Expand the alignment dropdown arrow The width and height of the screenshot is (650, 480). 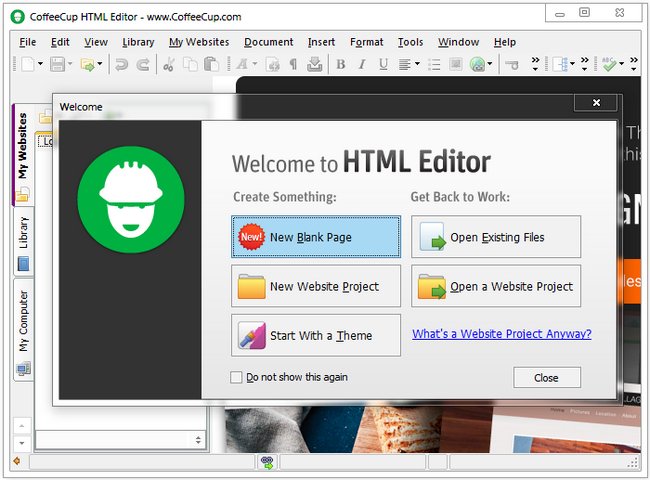coord(417,64)
